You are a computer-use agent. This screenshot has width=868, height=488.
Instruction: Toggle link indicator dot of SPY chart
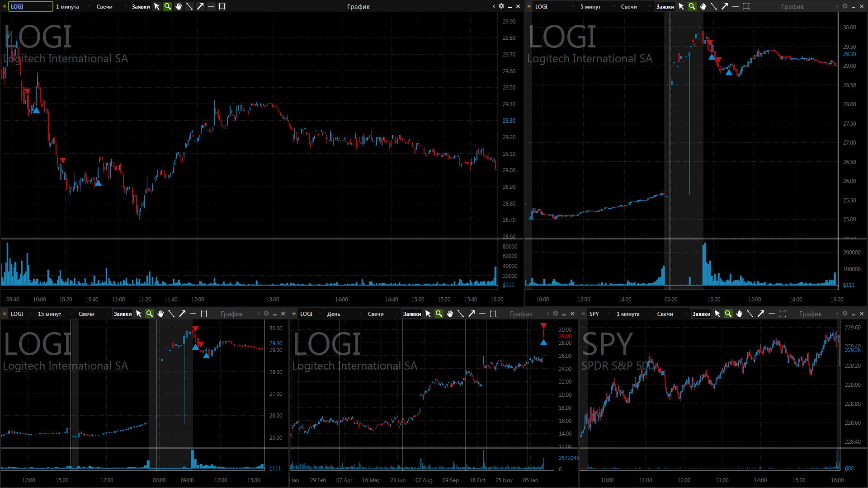583,314
